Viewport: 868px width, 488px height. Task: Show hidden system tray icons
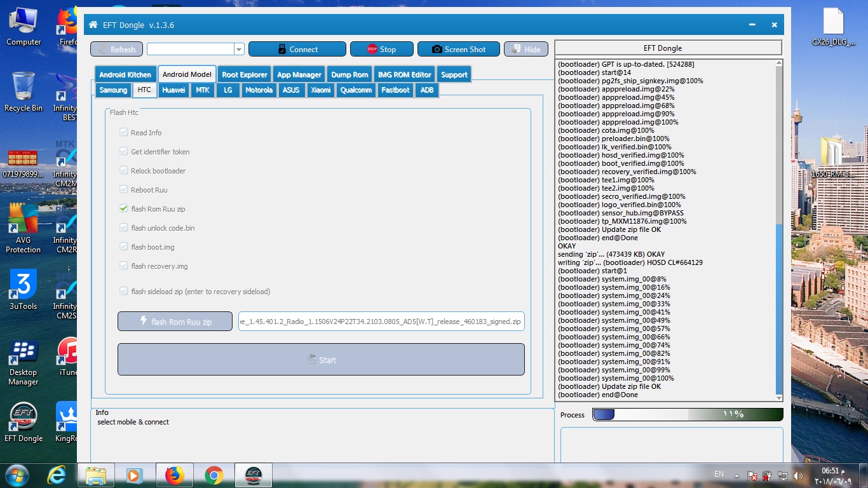(x=736, y=475)
